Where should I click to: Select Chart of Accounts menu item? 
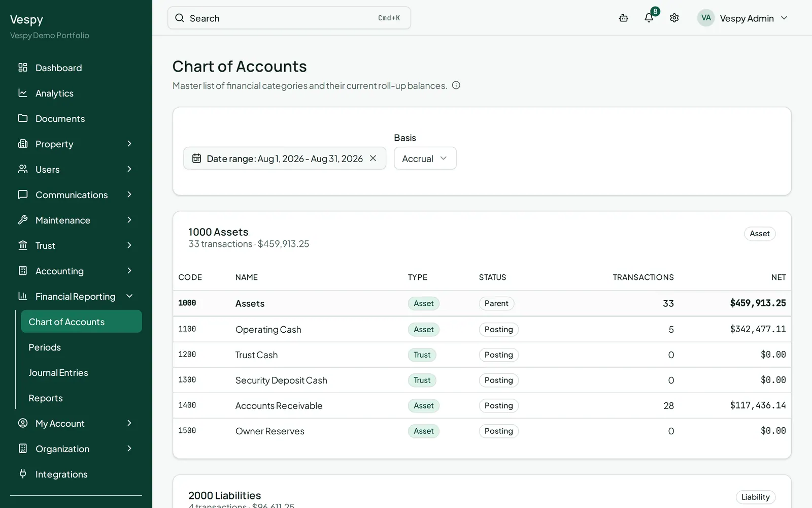coord(81,322)
